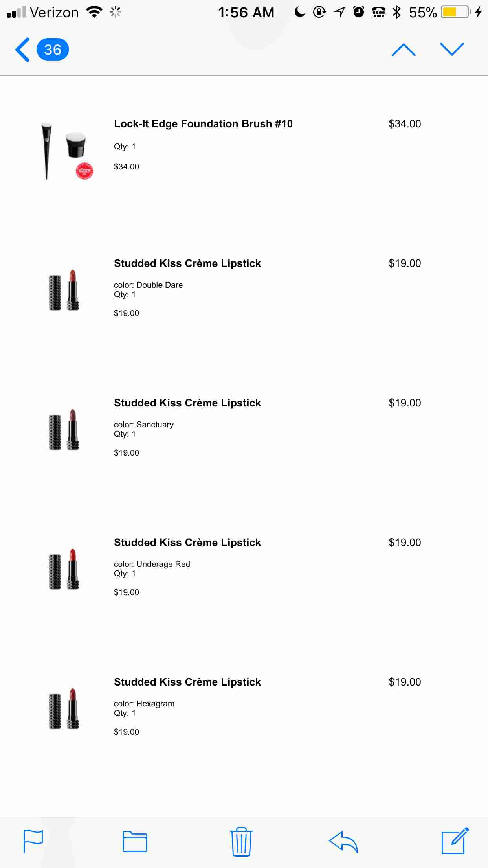Compose a new message
This screenshot has width=488, height=868.
click(455, 841)
